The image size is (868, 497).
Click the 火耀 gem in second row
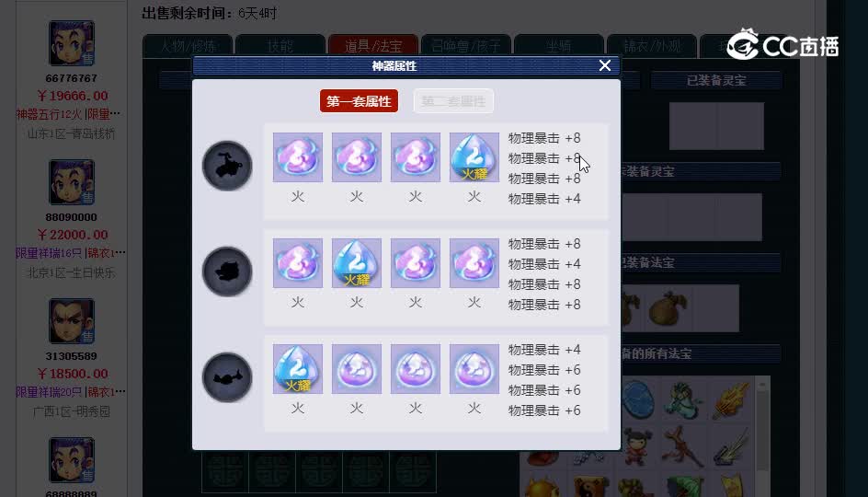(x=357, y=263)
